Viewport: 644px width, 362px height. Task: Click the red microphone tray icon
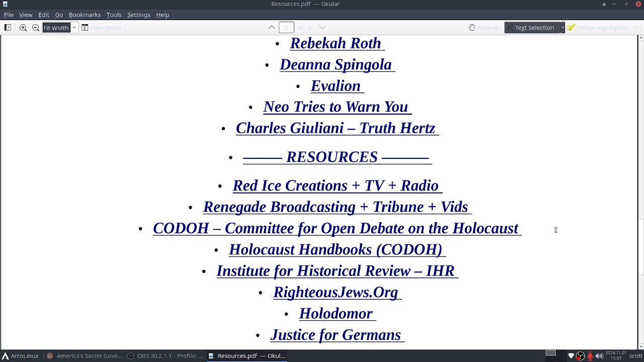[590, 356]
